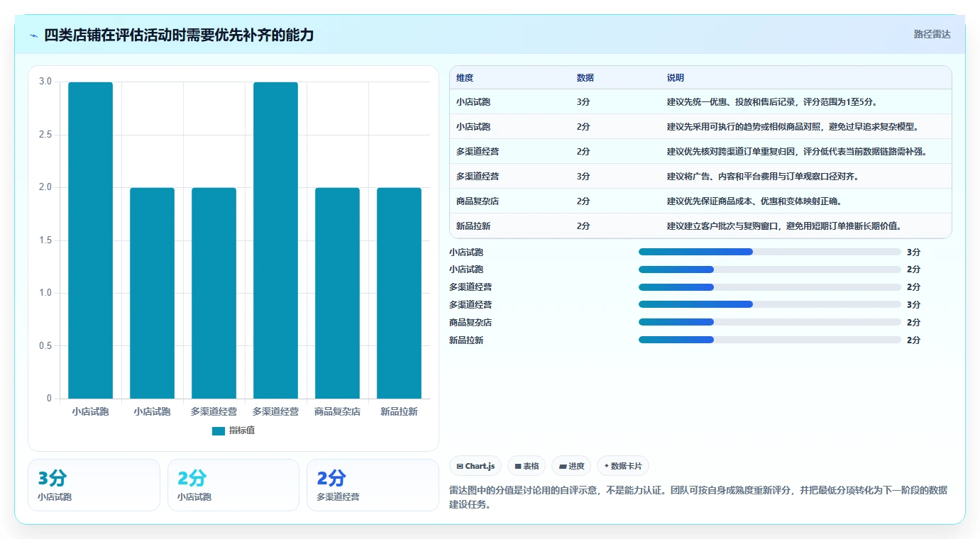This screenshot has width=980, height=539.
Task: Click the 新品拉新 progress bar
Action: pyautogui.click(x=770, y=340)
